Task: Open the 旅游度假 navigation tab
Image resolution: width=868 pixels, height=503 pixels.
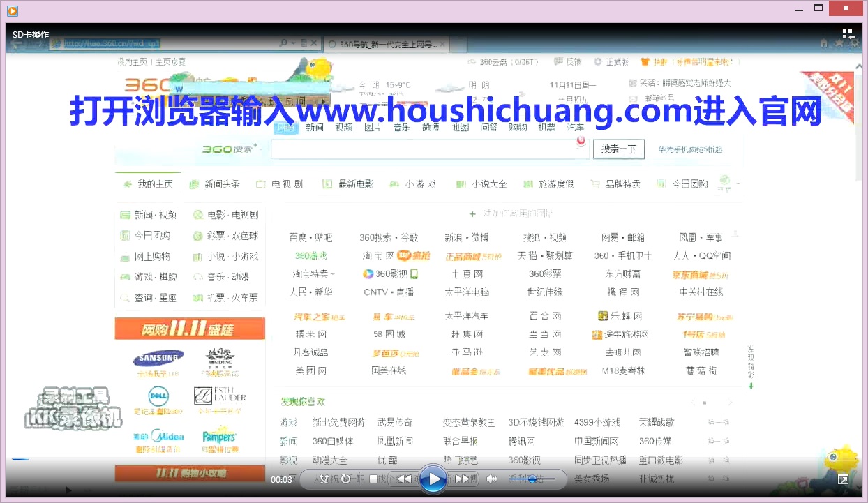Action: click(x=549, y=184)
